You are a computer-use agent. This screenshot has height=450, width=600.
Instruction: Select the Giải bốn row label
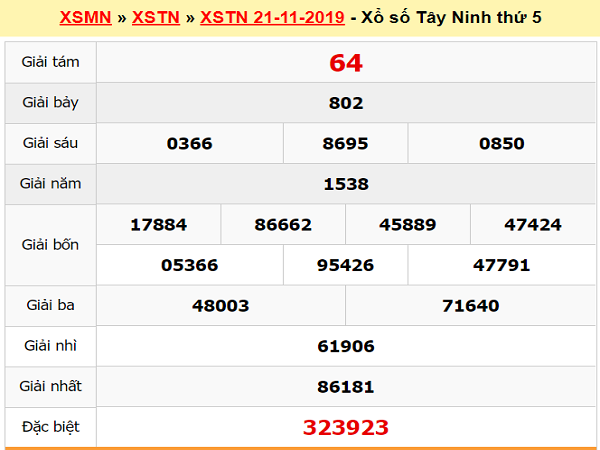(51, 244)
